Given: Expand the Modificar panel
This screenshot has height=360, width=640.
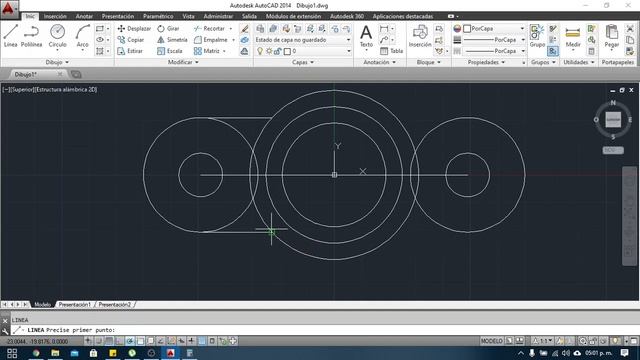Looking at the screenshot, I should coord(183,62).
